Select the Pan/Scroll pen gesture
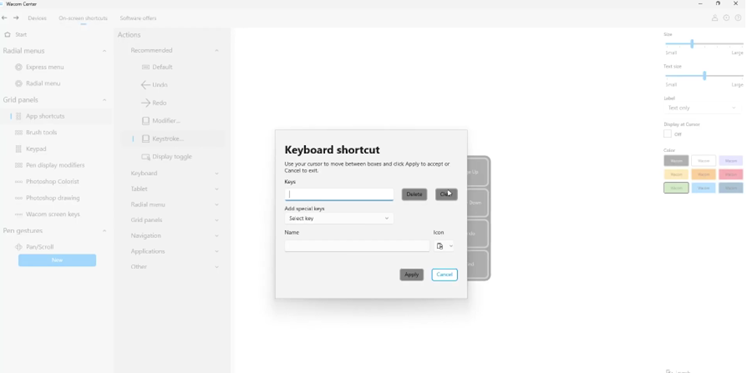Screen dimensions: 747x373 [x=40, y=247]
